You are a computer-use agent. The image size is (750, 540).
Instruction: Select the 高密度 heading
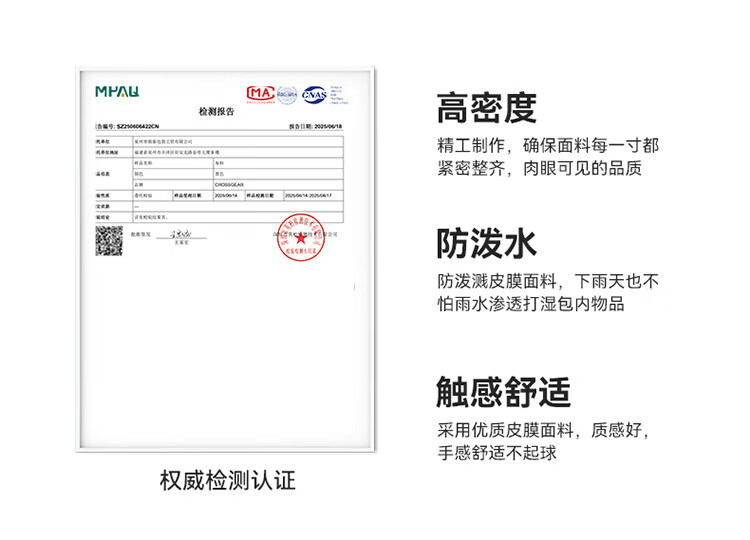click(x=487, y=107)
